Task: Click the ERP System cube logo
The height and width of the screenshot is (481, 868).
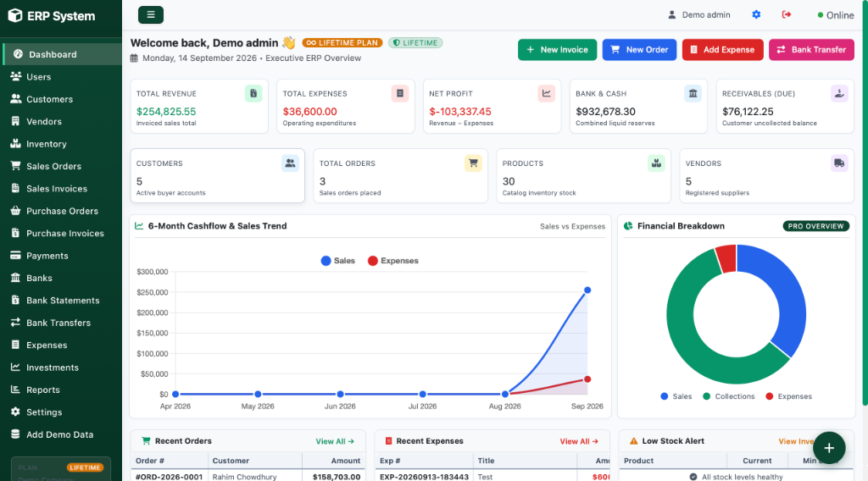Action: pyautogui.click(x=15, y=15)
